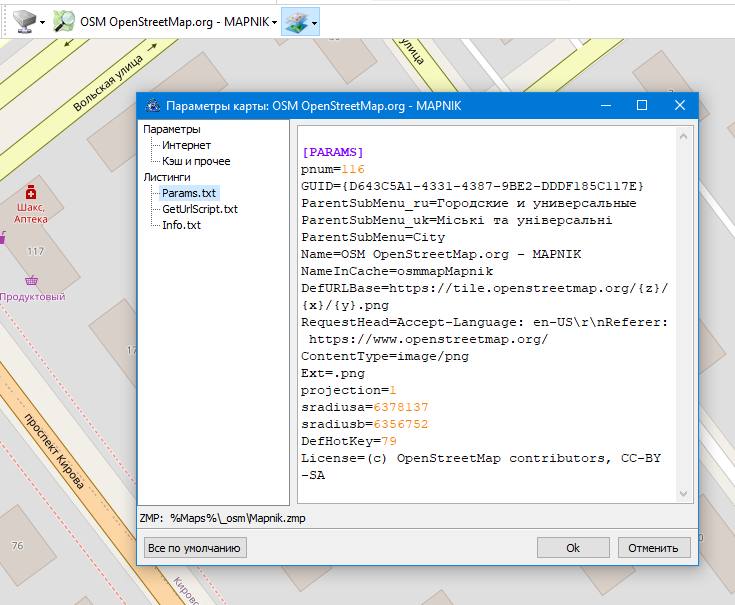Viewport: 735px width, 605px height.
Task: Click the tile source server icon
Action: pos(23,21)
